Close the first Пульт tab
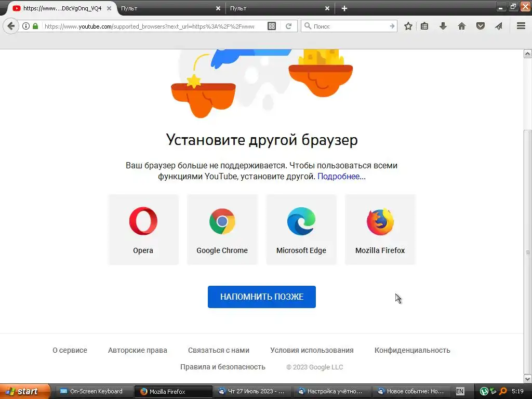 [x=218, y=8]
